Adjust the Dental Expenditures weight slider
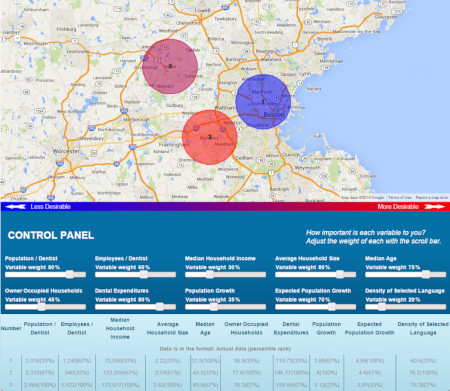 click(160, 307)
